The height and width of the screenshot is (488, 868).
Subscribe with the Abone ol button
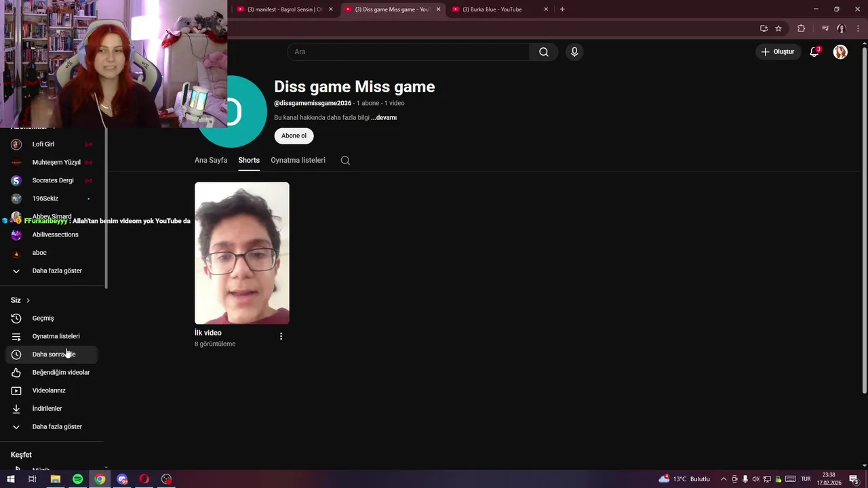294,136
